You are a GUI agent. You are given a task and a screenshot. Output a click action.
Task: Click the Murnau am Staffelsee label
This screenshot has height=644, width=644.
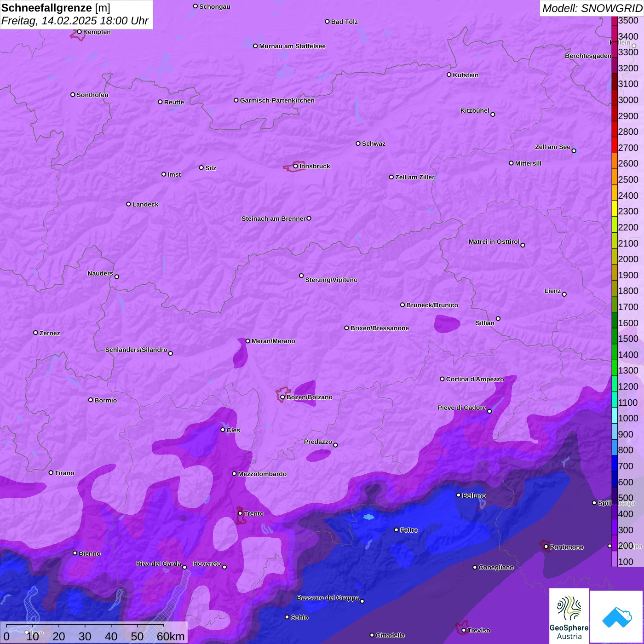tap(292, 46)
